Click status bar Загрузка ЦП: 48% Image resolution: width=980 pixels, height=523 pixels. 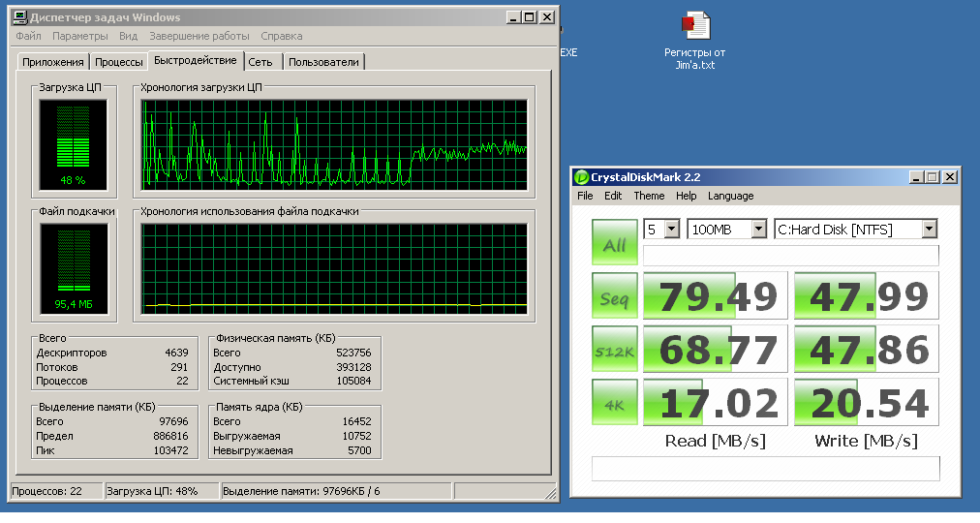click(x=162, y=491)
